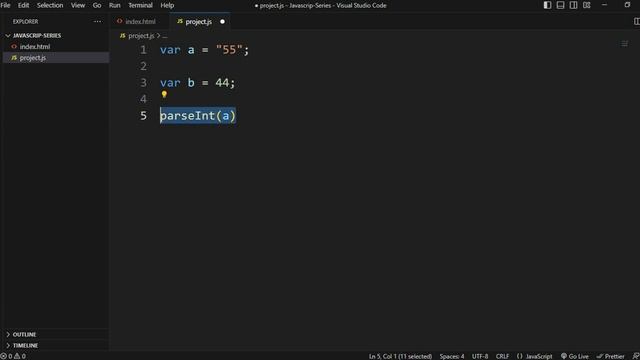Click the UTF-8 encoding selector

[480, 356]
